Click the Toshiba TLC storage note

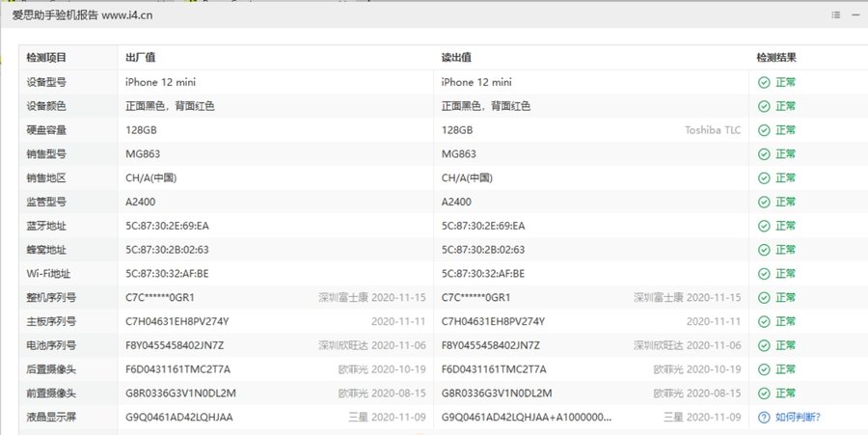[x=713, y=130]
